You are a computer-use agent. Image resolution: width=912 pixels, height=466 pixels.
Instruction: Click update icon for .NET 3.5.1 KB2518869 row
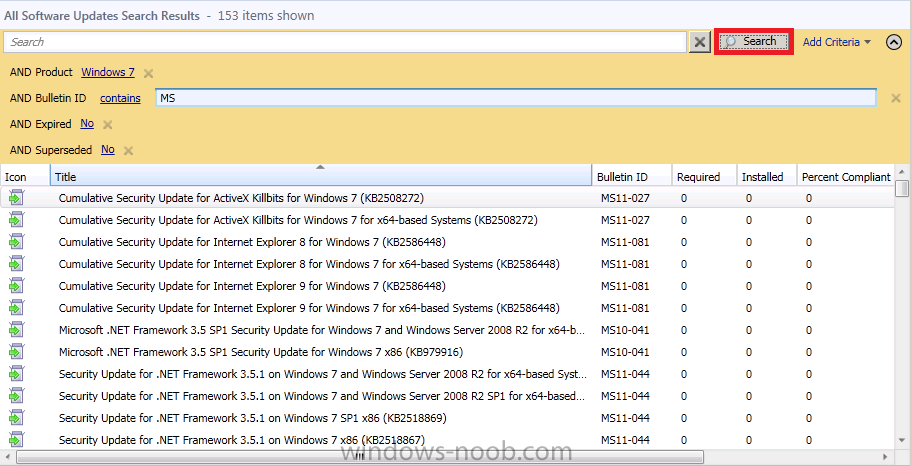tap(16, 418)
